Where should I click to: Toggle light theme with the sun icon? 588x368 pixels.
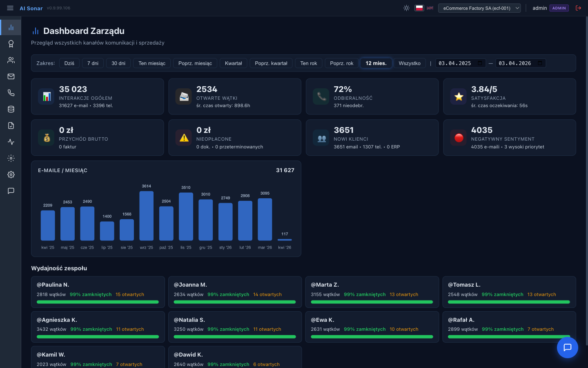point(406,8)
